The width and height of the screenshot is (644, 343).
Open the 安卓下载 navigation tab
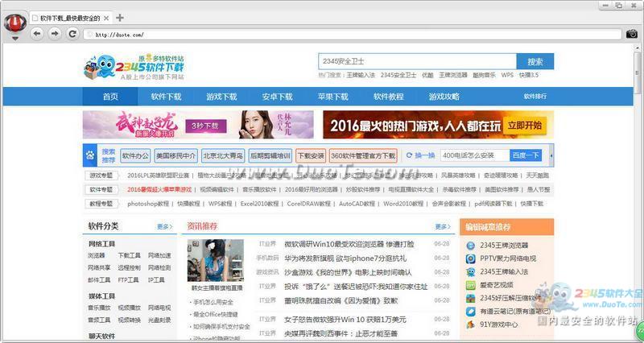point(277,97)
